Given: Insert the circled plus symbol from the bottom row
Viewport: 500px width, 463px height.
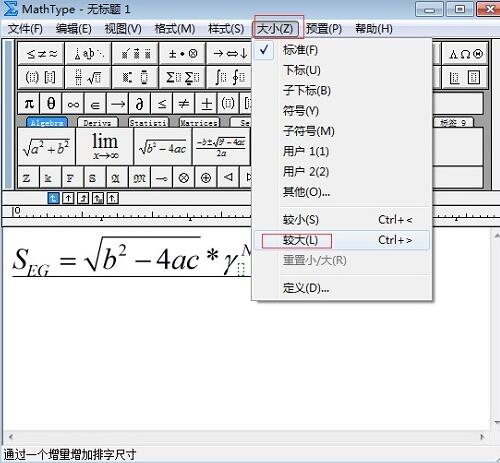Looking at the screenshot, I should tap(206, 178).
